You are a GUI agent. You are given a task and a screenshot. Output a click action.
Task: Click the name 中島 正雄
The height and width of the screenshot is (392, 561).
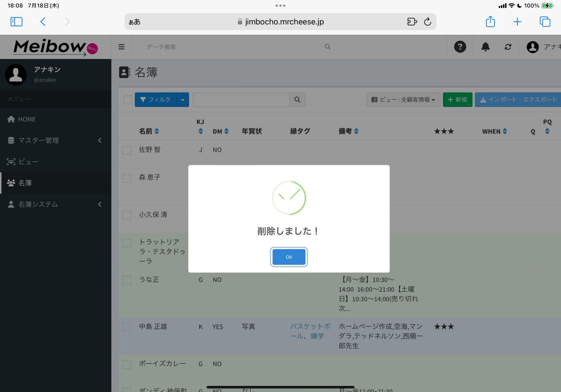coord(153,327)
